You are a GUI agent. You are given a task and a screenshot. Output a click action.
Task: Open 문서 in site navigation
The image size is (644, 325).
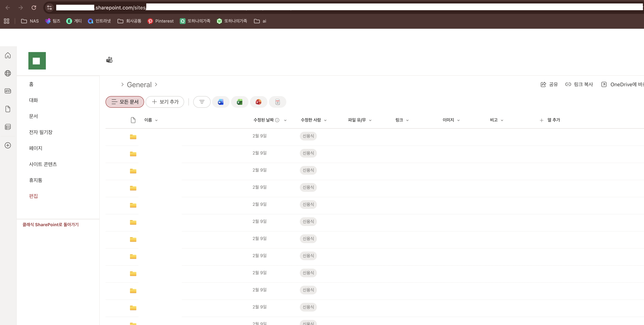[33, 116]
